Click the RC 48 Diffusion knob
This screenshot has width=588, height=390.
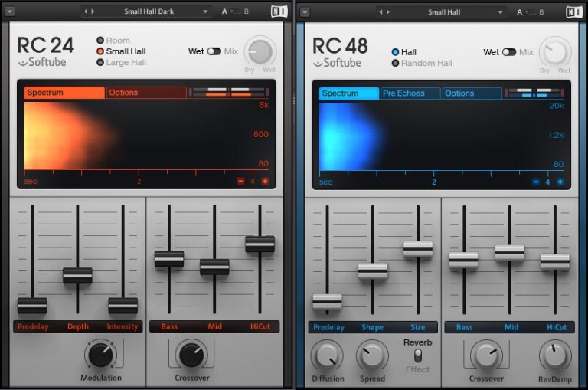[x=326, y=356]
